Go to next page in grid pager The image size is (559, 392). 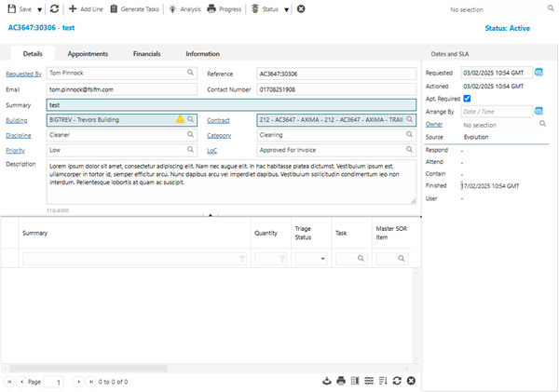[x=78, y=381]
